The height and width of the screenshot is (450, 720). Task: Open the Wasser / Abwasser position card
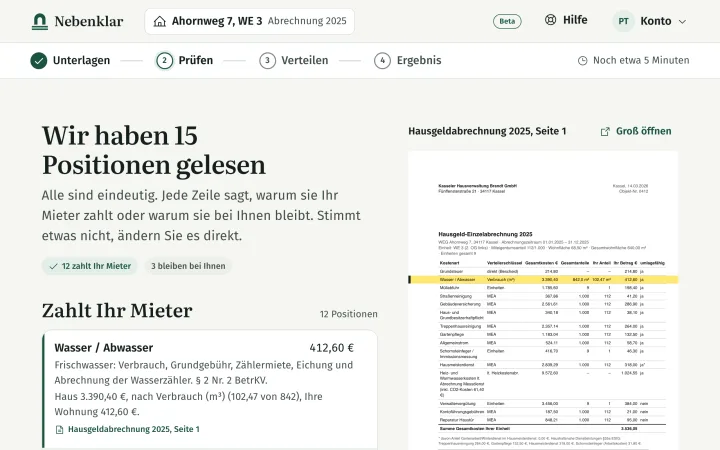point(210,388)
